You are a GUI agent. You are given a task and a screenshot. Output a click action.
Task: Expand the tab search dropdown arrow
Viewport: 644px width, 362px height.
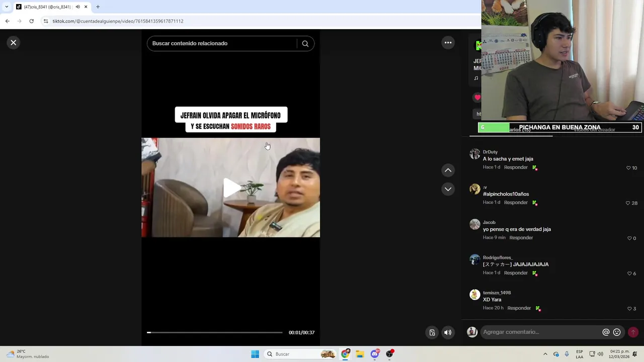[6, 7]
